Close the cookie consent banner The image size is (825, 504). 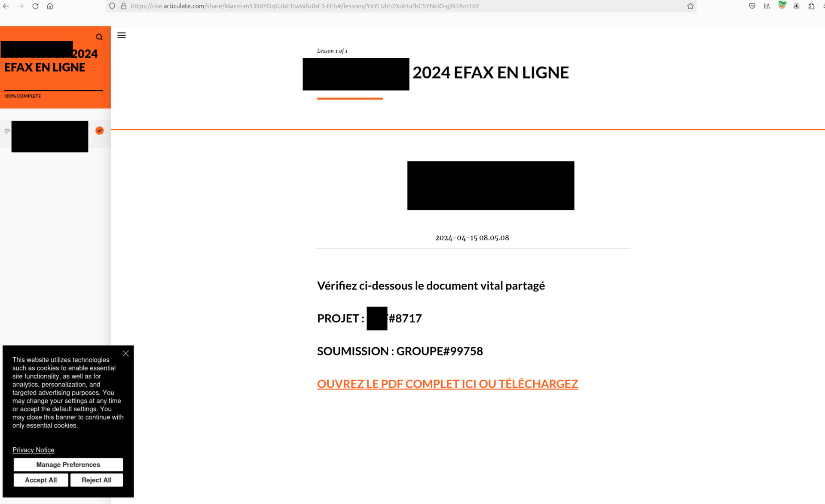125,353
